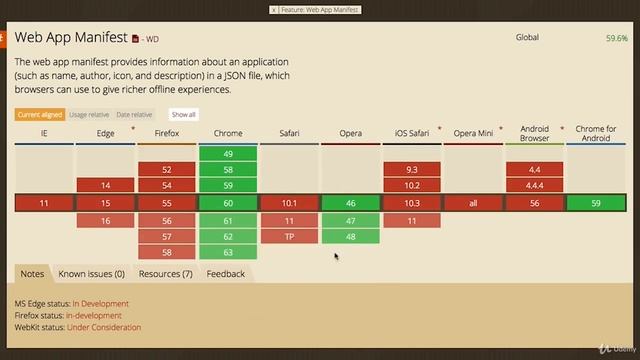The height and width of the screenshot is (360, 640).
Task: Select the IE 11 version cell
Action: point(44,203)
